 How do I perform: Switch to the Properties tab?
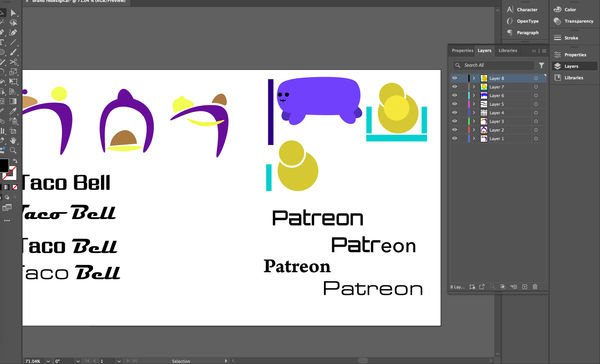(462, 51)
